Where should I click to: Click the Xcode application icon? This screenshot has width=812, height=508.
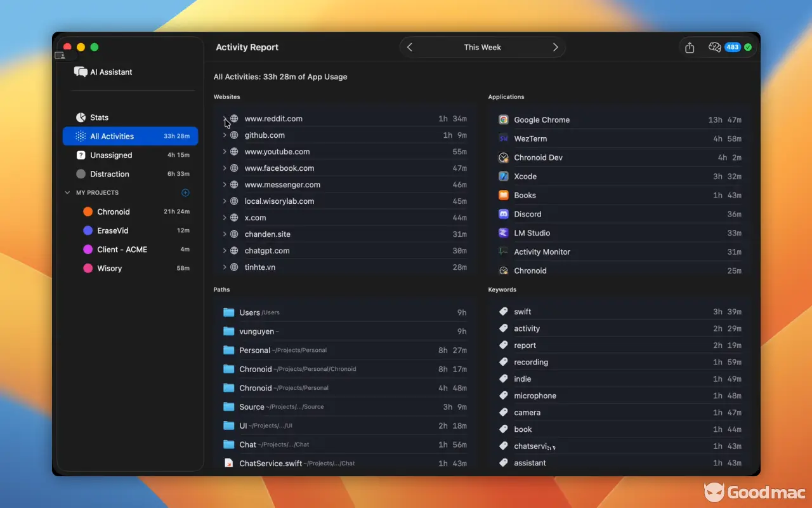point(503,177)
